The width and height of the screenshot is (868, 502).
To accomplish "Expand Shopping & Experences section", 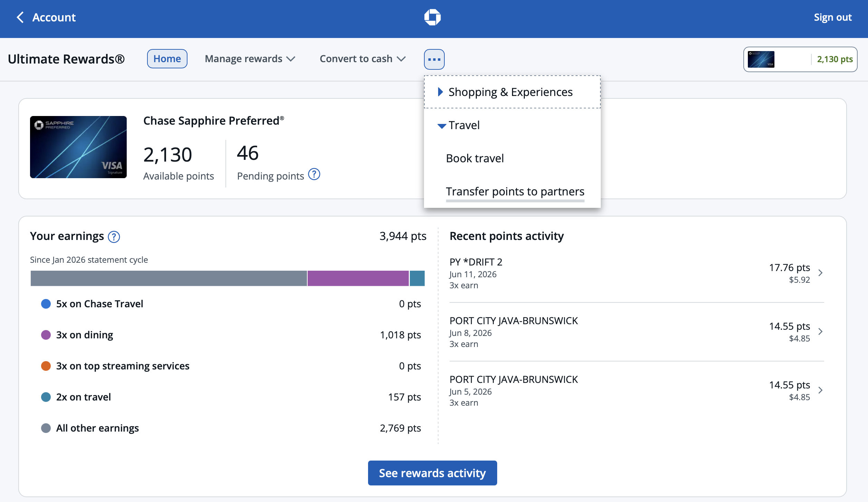I will pos(512,92).
